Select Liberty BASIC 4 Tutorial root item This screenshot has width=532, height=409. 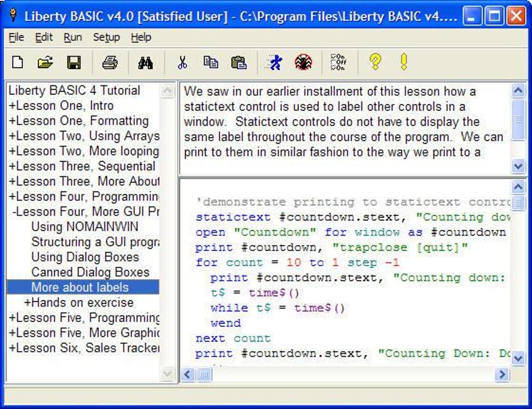(74, 91)
